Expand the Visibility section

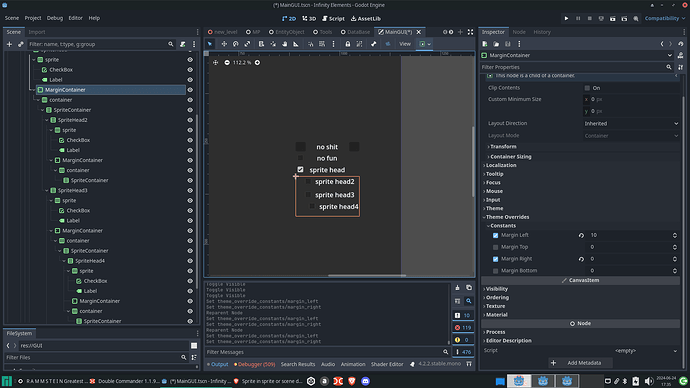pos(496,289)
